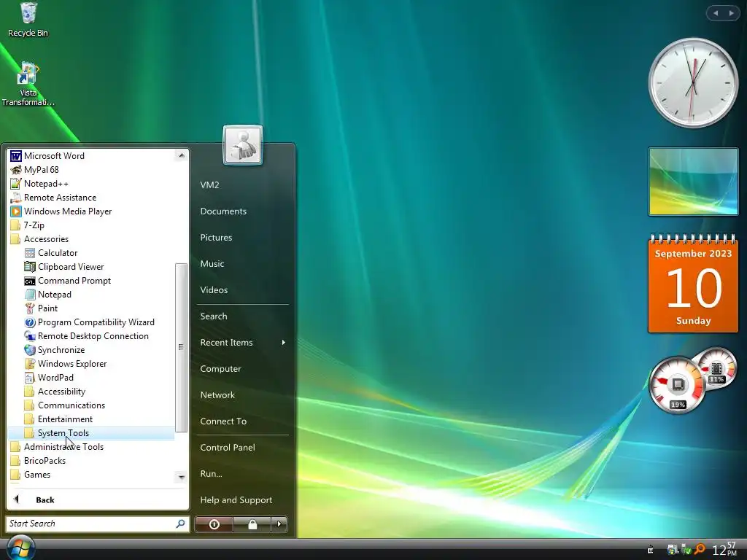Click scroll down arrow in programs list
The width and height of the screenshot is (747, 560).
tap(181, 476)
